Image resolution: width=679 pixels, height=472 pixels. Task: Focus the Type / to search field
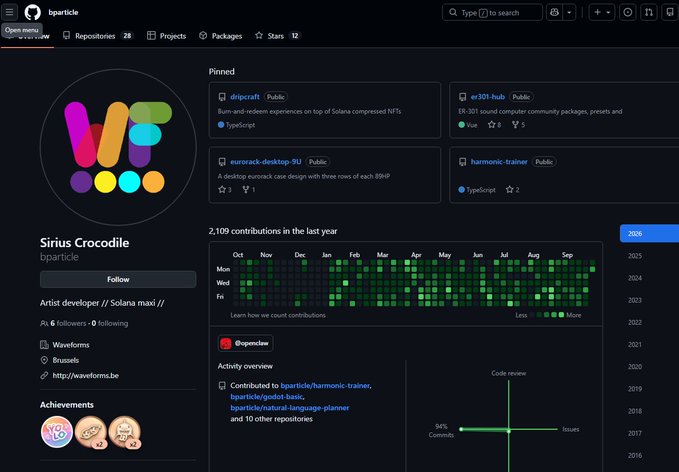492,13
